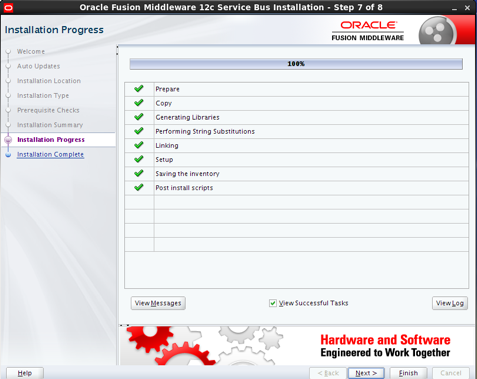Image resolution: width=477 pixels, height=379 pixels.
Task: Click the disabled Cancel button
Action: [451, 373]
